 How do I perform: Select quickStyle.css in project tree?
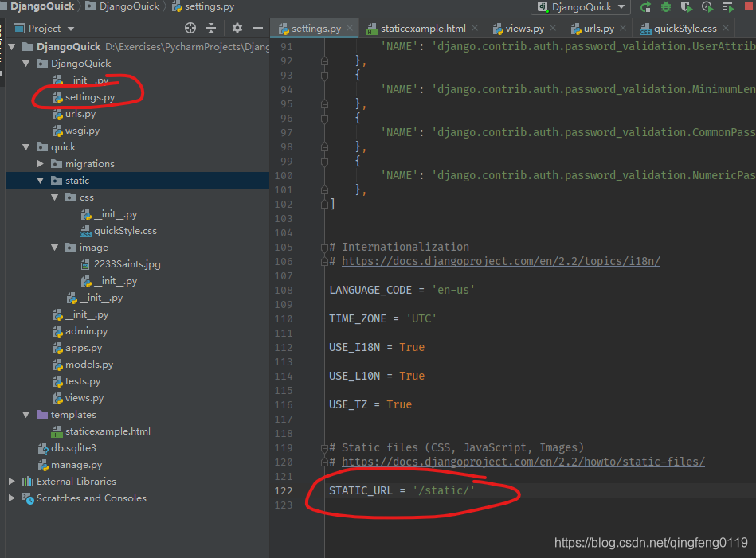pos(125,231)
